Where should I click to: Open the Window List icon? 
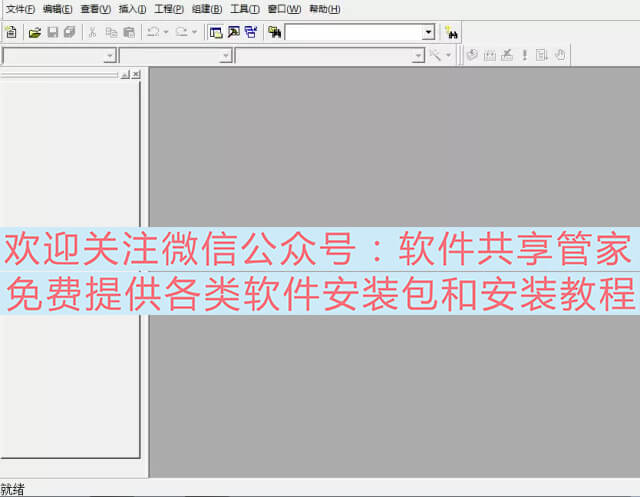tap(251, 32)
